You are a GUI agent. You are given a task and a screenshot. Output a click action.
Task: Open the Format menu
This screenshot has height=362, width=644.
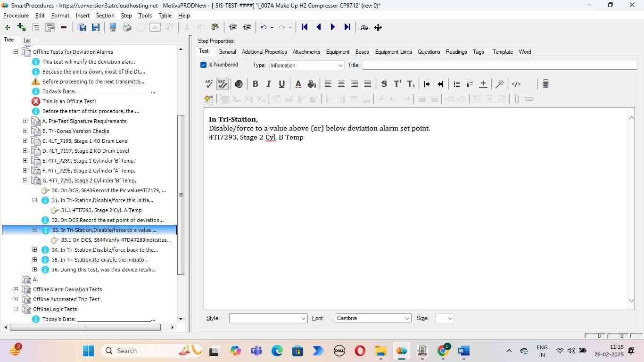pyautogui.click(x=60, y=16)
